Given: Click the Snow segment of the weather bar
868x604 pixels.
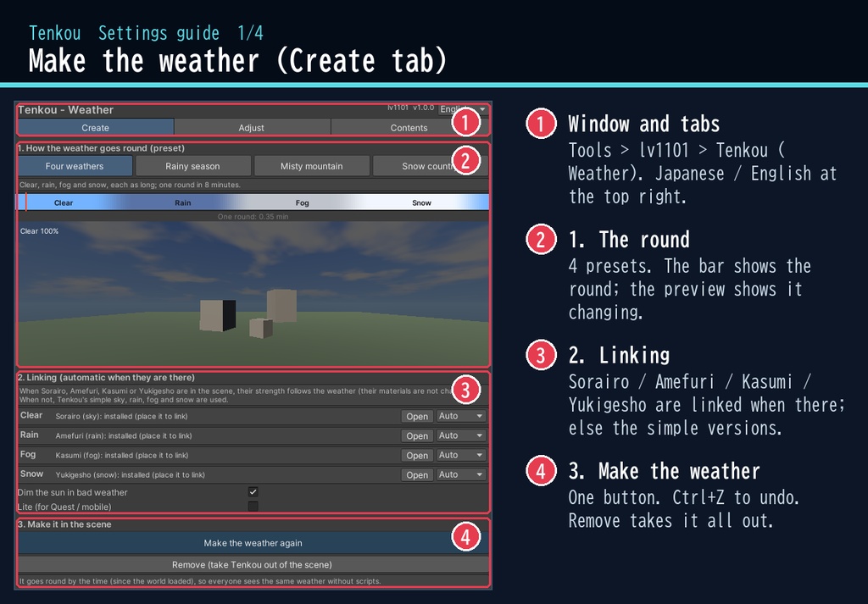Looking at the screenshot, I should 422,202.
